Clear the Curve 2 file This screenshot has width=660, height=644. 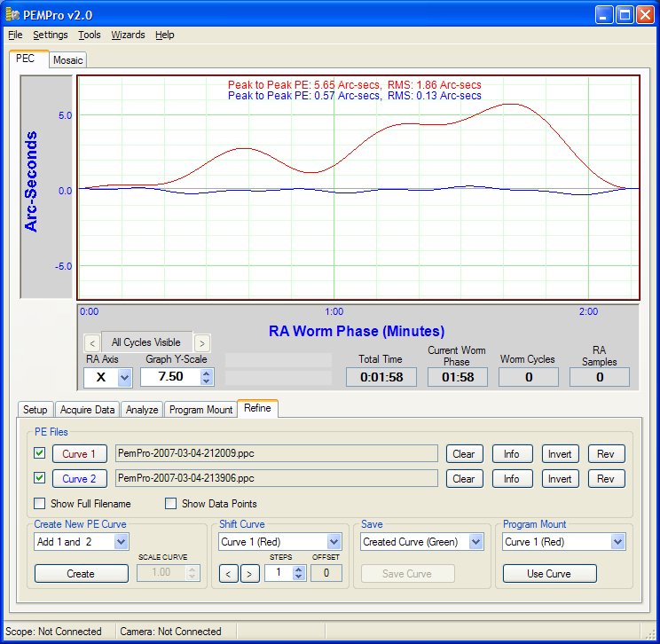[x=464, y=479]
